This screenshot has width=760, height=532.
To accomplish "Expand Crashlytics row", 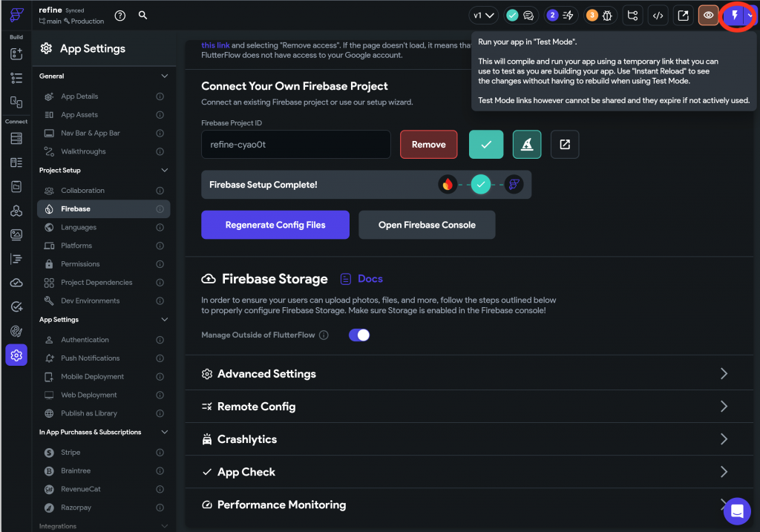I will tap(469, 439).
